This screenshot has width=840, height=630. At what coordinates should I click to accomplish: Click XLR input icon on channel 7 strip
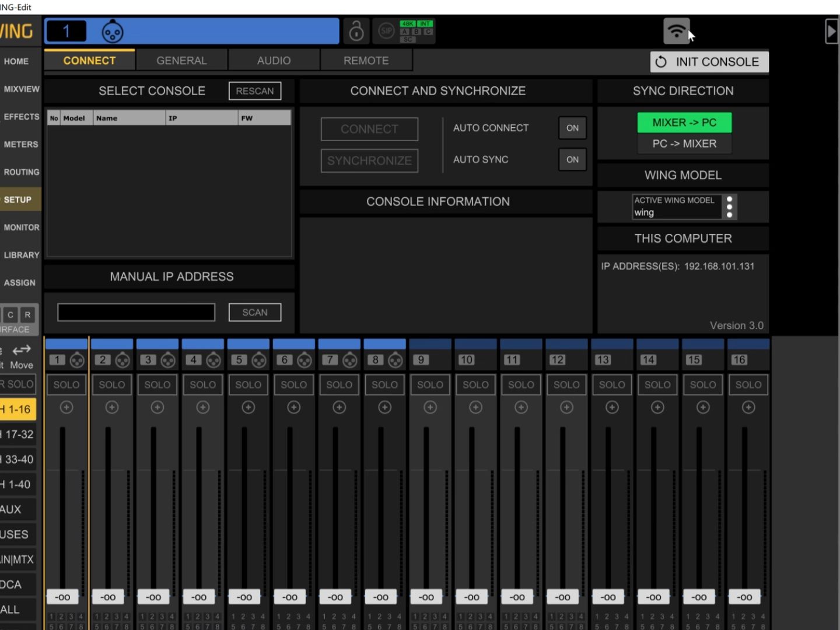coord(350,360)
